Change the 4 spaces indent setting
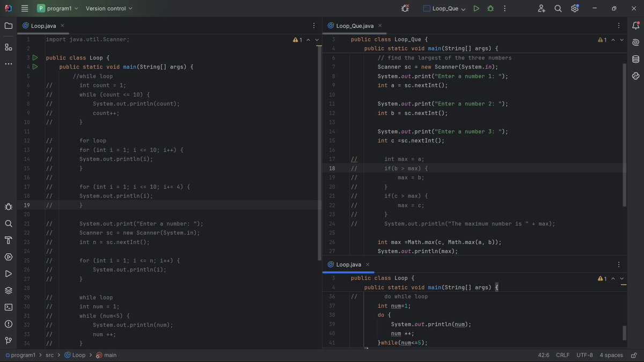The width and height of the screenshot is (644, 362). tap(611, 355)
